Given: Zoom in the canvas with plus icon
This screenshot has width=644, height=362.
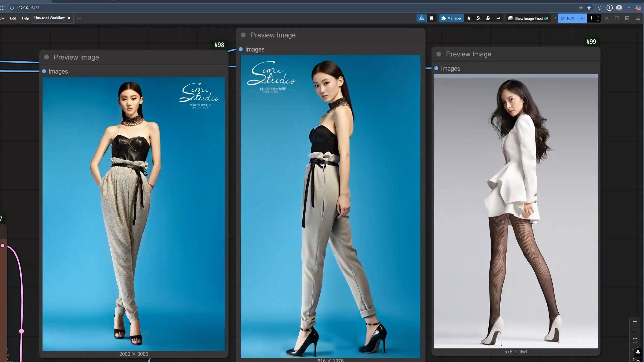Looking at the screenshot, I should point(635,322).
